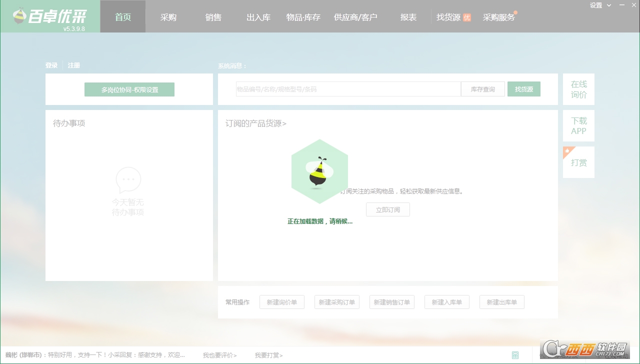Select the 报表 tab
This screenshot has width=640, height=364.
click(x=408, y=17)
